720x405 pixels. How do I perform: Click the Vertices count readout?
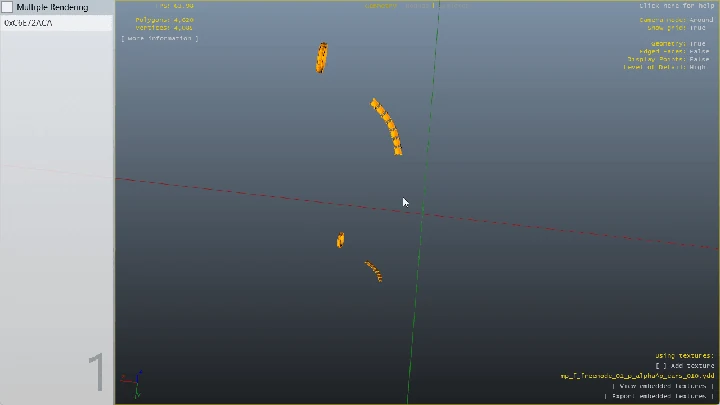point(164,28)
